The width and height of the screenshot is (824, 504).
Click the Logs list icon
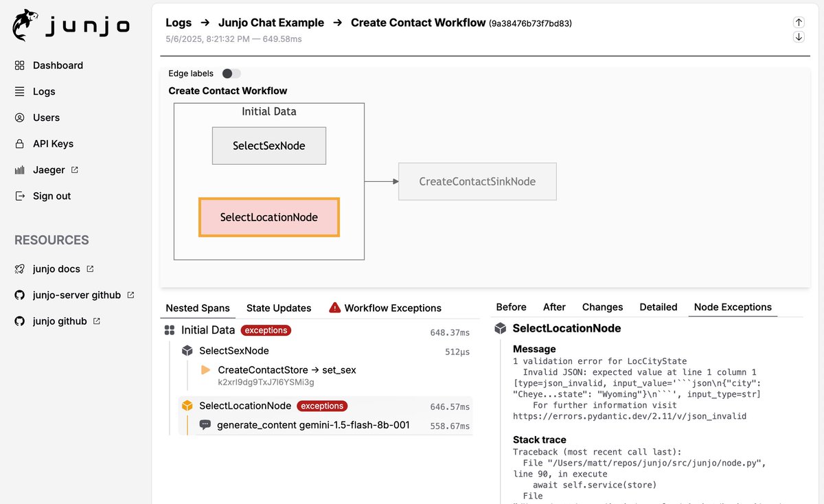pos(19,91)
